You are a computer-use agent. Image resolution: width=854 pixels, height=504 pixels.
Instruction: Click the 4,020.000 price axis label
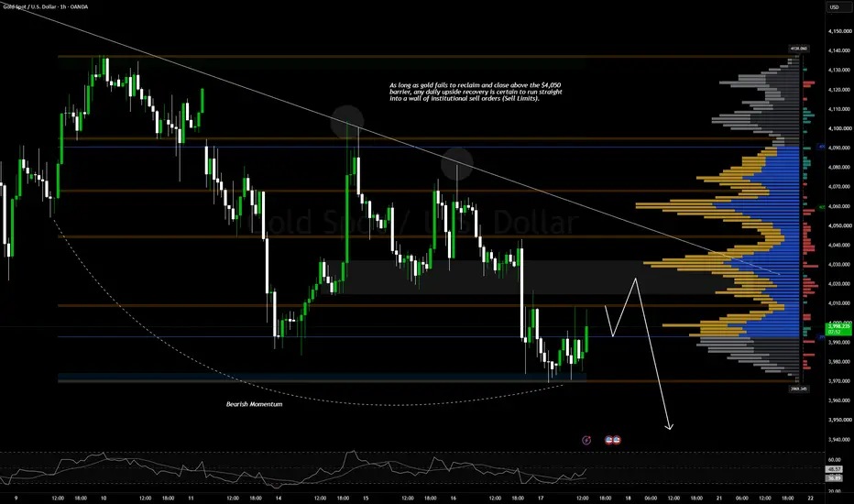tap(839, 284)
